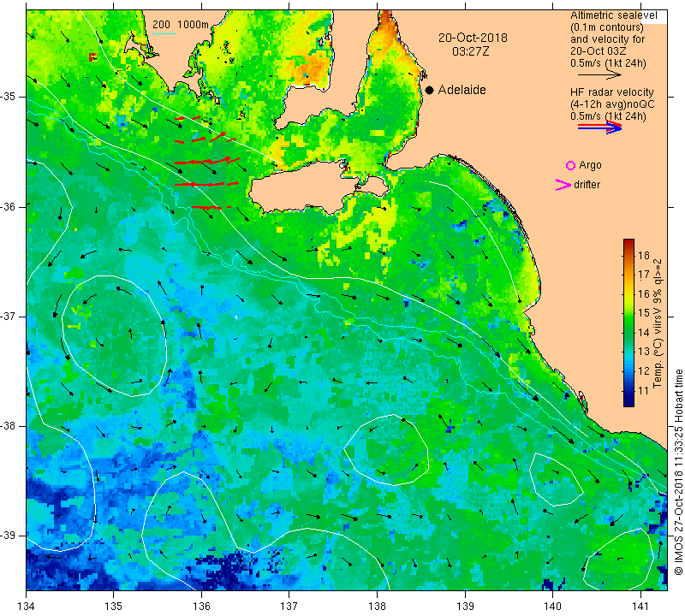Click the latitude axis label -36

[7, 206]
